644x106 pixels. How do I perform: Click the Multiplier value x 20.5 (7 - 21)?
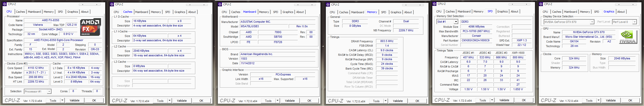coord(36,72)
